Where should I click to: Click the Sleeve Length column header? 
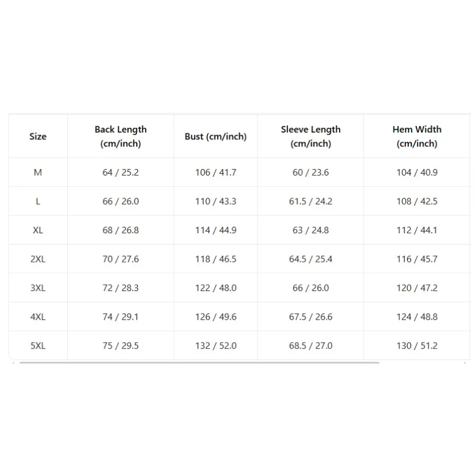point(311,136)
